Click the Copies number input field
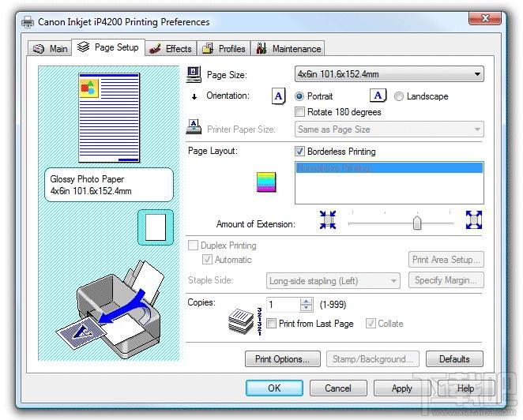This screenshot has height=420, width=523. click(x=283, y=304)
